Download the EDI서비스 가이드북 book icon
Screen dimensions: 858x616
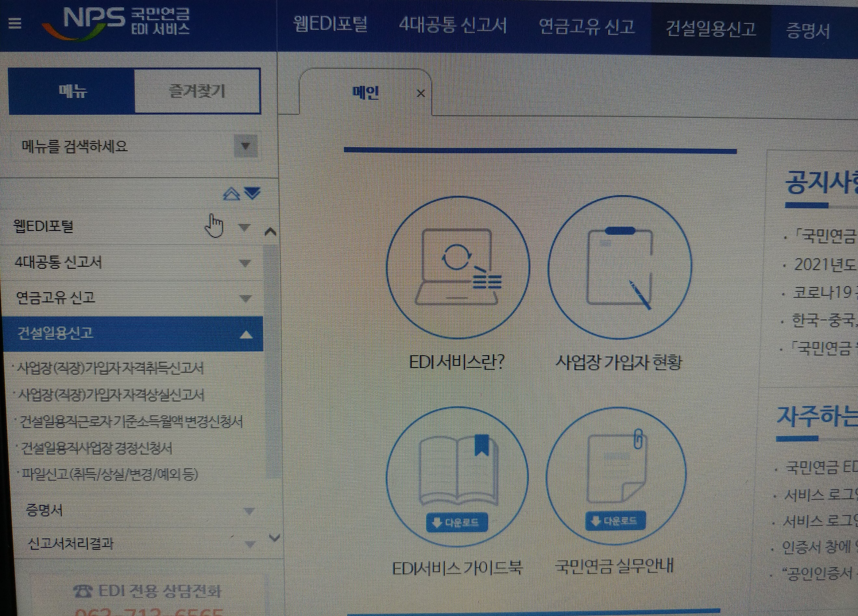click(456, 476)
